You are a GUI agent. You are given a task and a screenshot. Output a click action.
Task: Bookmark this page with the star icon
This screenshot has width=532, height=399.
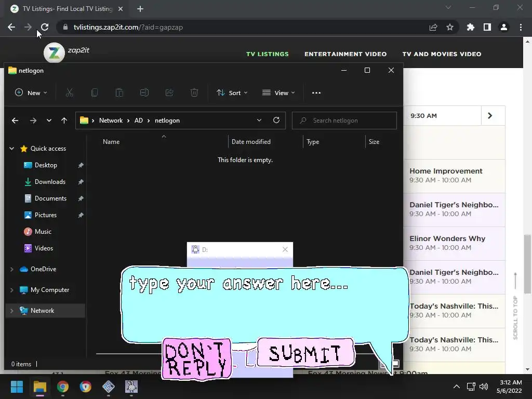click(450, 27)
